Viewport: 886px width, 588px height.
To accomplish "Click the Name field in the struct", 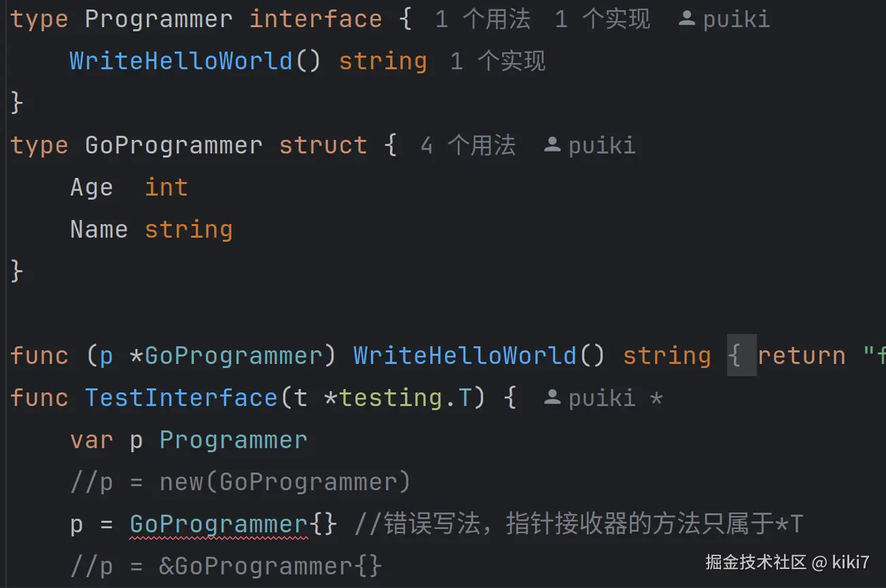I will pyautogui.click(x=99, y=229).
